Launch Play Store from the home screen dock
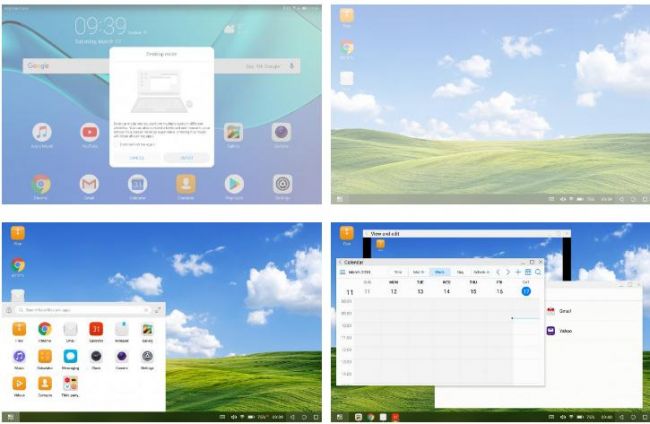The width and height of the screenshot is (650, 424). tap(234, 183)
